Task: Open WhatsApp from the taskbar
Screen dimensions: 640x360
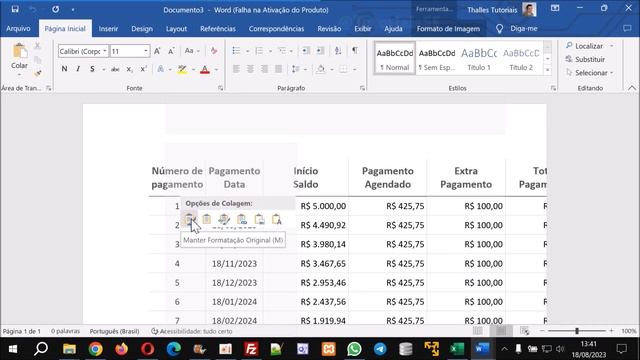Action: [x=354, y=349]
